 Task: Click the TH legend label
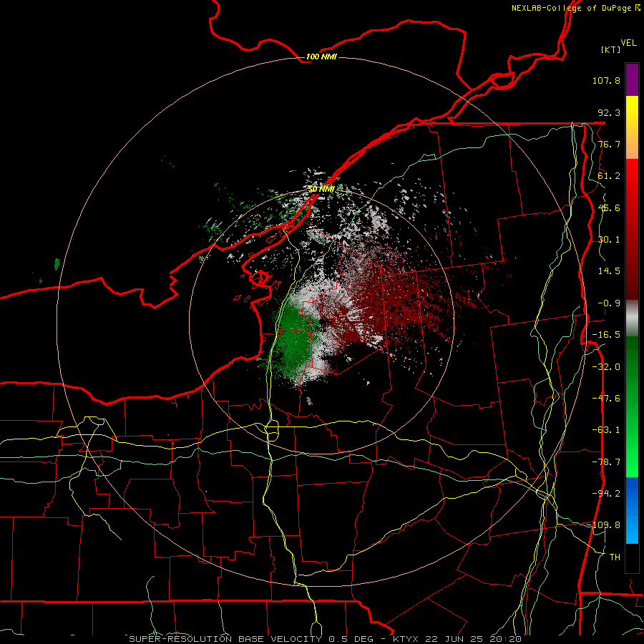coord(615,557)
